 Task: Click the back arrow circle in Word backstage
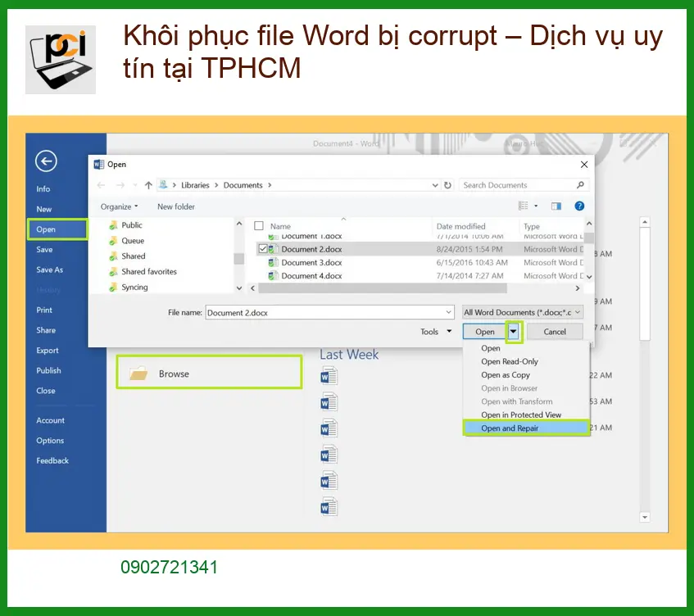[x=46, y=161]
